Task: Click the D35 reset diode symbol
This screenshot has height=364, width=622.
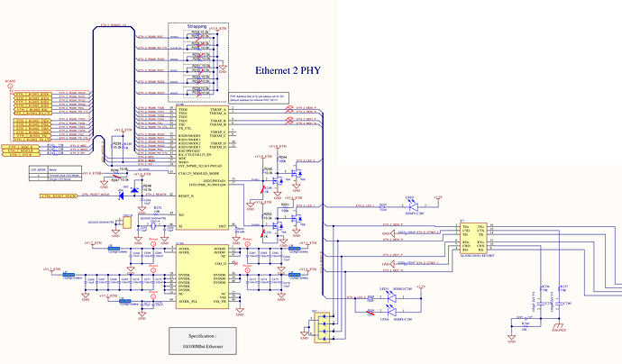Action: 133,192
